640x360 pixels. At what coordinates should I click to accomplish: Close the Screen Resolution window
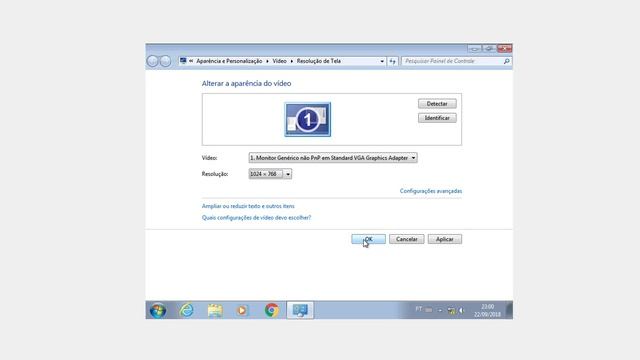coord(504,49)
